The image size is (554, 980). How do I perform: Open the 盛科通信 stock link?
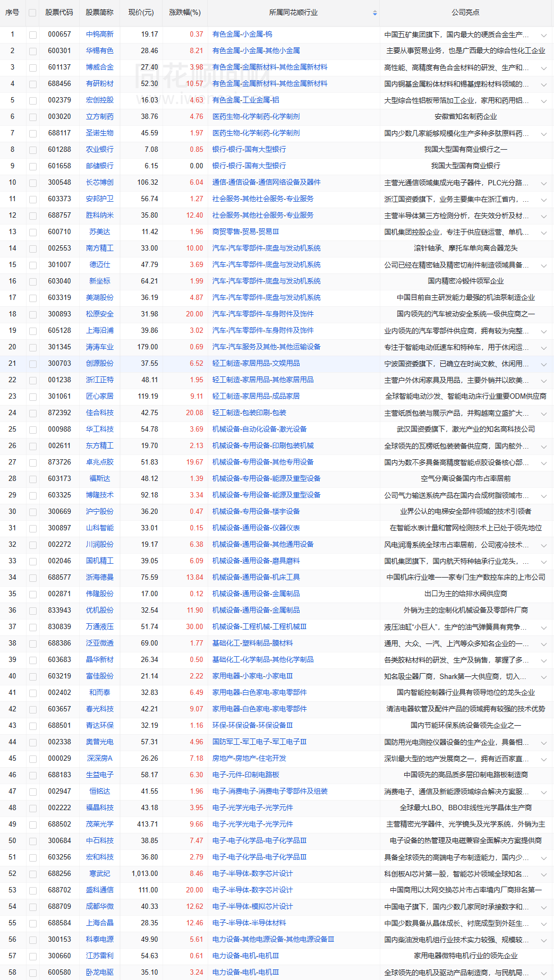click(x=100, y=890)
